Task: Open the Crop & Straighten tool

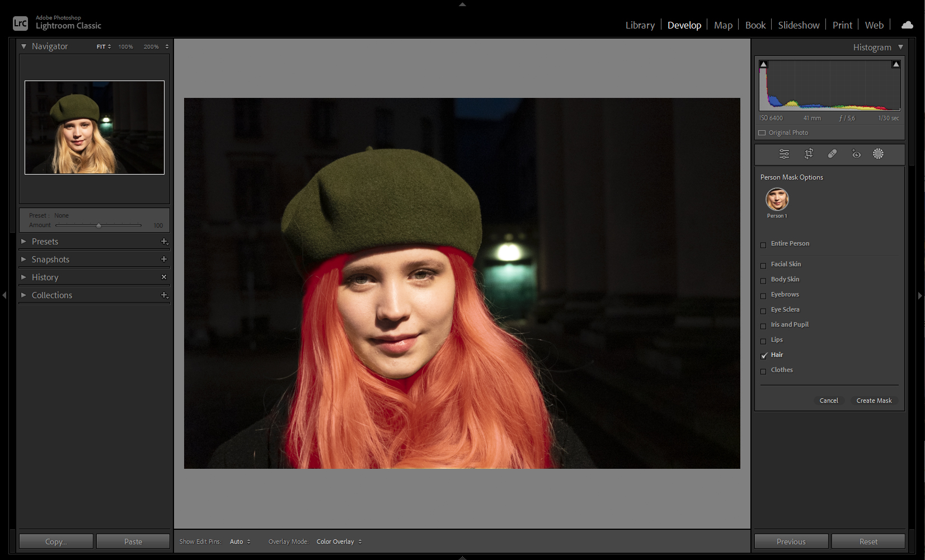Action: 809,154
